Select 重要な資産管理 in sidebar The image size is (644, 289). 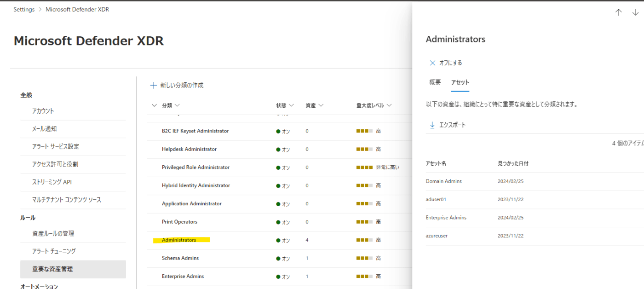[x=73, y=269]
